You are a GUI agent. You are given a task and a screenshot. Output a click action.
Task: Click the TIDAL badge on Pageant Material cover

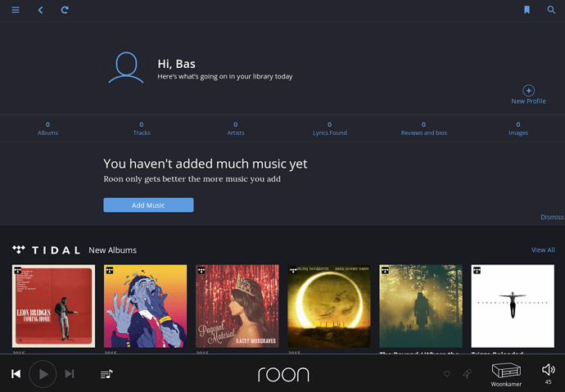201,270
